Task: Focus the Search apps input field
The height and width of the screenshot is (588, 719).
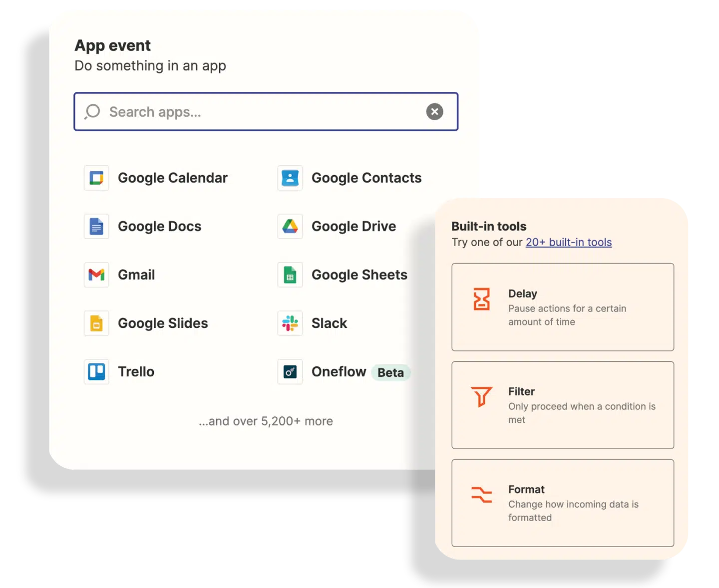Action: pos(266,112)
